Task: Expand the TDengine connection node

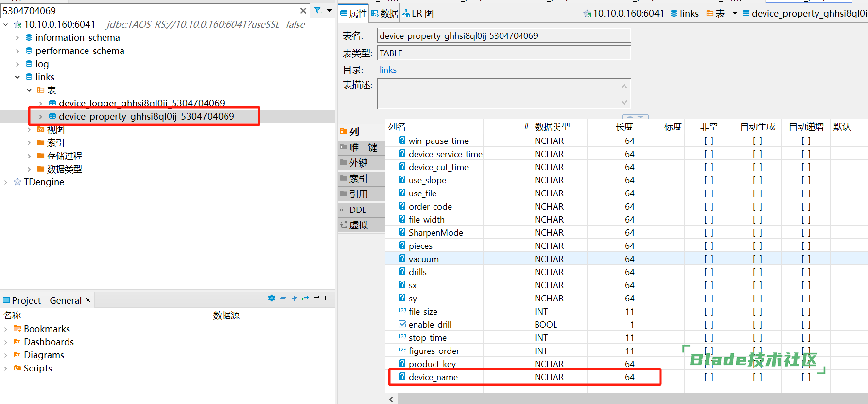Action: pos(6,182)
